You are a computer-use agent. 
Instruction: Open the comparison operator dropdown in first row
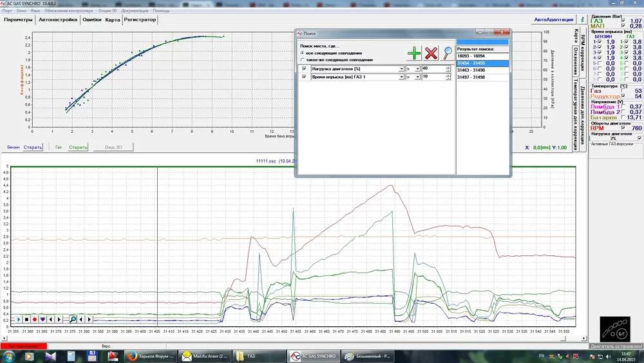pyautogui.click(x=417, y=68)
